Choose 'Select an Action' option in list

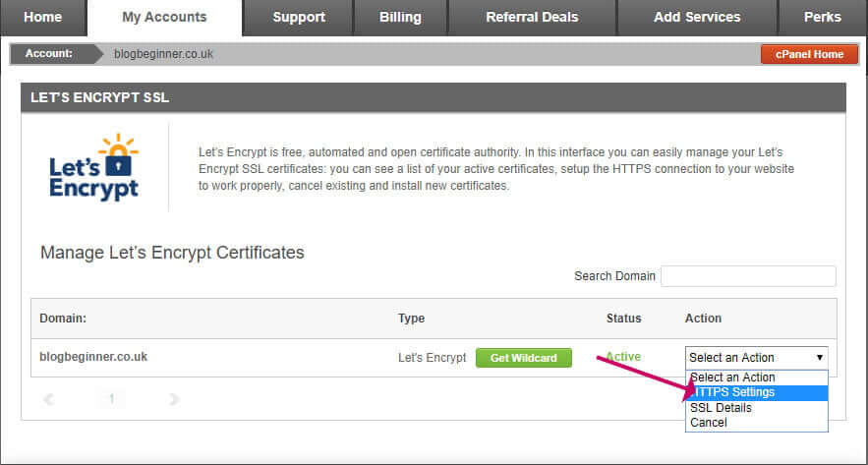[756, 378]
